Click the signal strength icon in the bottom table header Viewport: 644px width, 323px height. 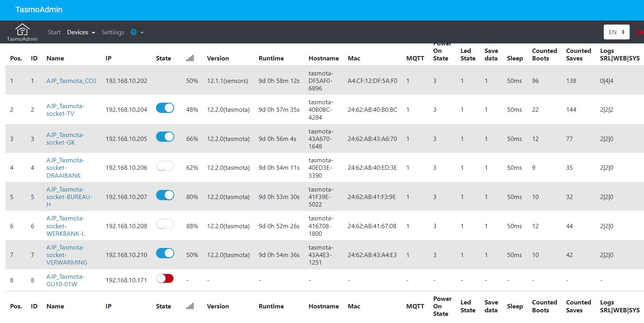(x=190, y=306)
